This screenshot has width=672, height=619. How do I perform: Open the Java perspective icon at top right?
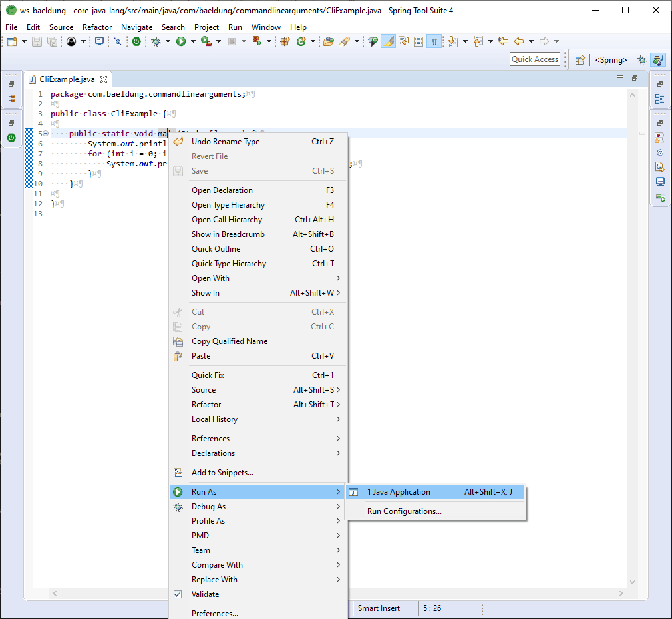[658, 60]
